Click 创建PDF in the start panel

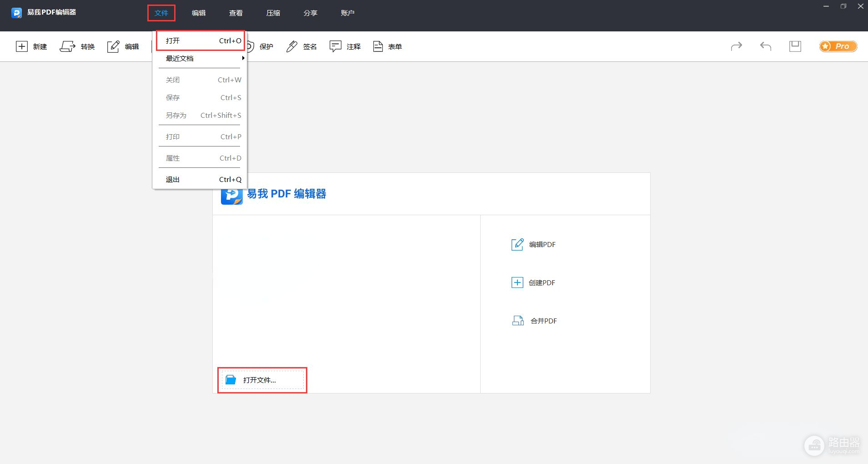(542, 282)
